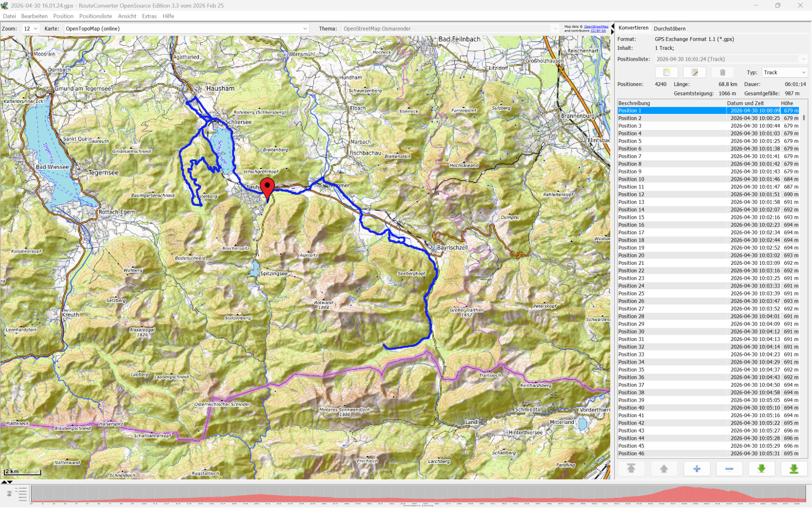Image resolution: width=812 pixels, height=508 pixels.
Task: Click the blue minus remove position button
Action: tap(729, 468)
